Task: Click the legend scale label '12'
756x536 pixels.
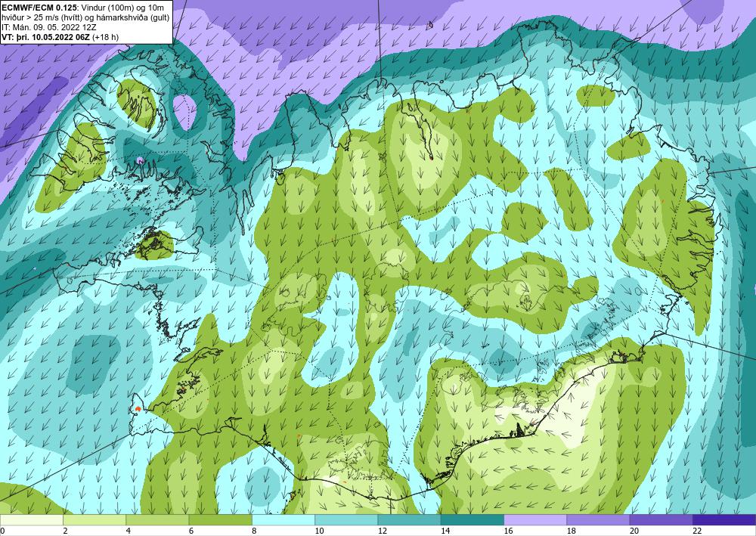Action: 383,531
